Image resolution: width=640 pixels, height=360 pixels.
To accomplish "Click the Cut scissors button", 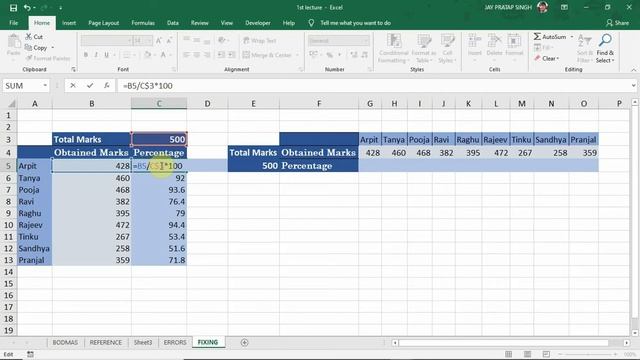I will 34,37.
